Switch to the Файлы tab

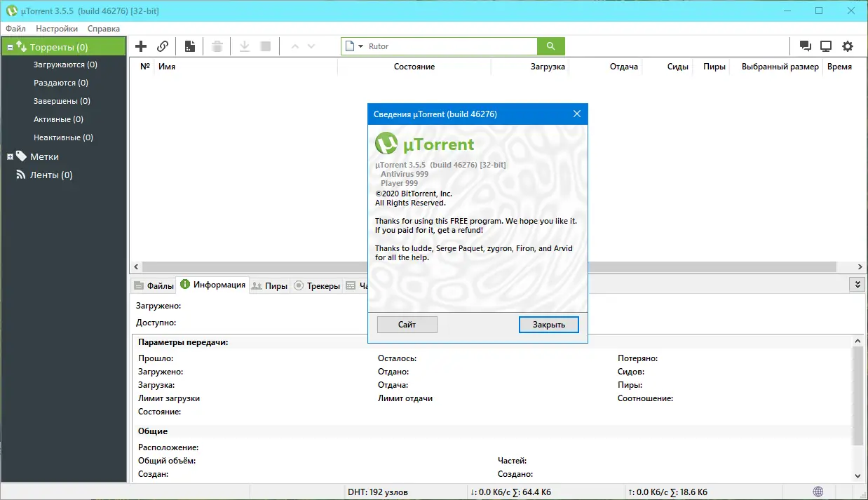click(x=154, y=286)
